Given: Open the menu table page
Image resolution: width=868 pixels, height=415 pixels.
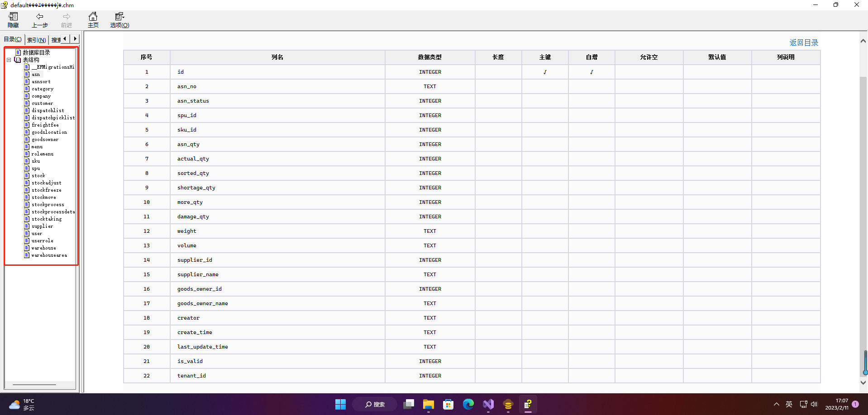Looking at the screenshot, I should point(37,146).
